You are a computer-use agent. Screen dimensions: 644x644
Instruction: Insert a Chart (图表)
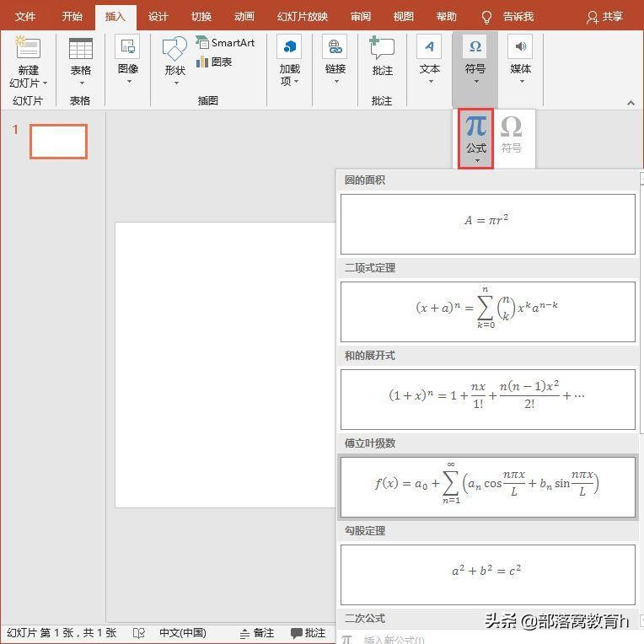coord(214,62)
